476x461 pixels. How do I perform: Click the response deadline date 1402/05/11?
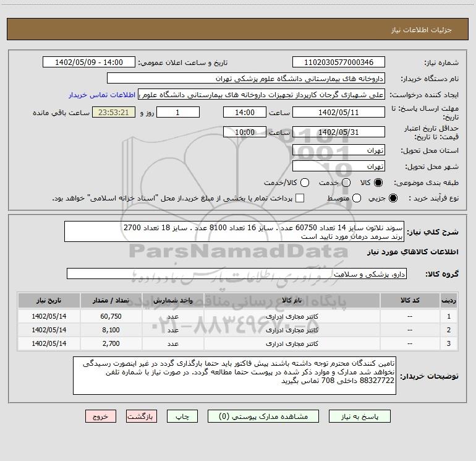coord(339,113)
